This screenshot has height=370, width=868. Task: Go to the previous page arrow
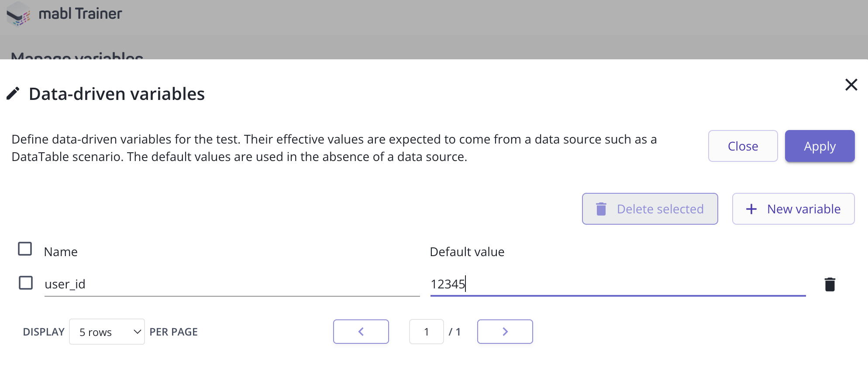point(361,332)
